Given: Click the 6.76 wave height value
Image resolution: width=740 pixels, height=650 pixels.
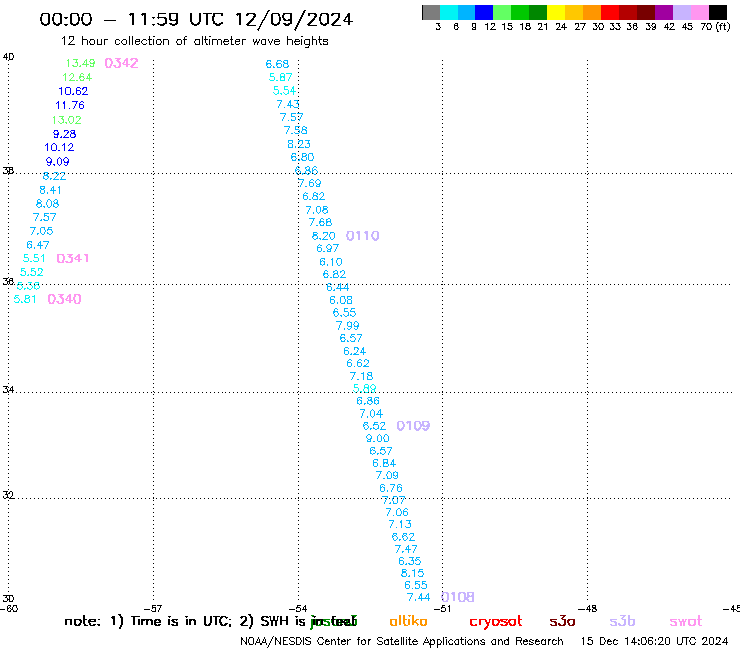Looking at the screenshot, I should point(391,488).
